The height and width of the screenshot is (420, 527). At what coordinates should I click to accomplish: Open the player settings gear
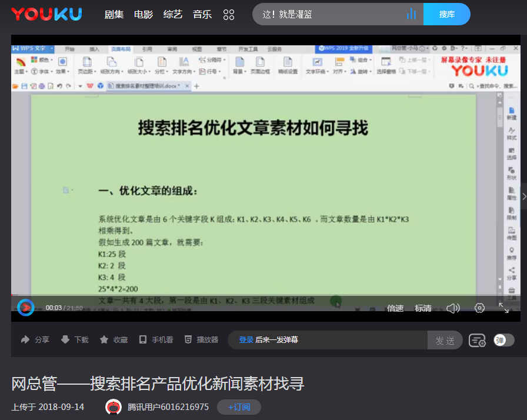coord(479,308)
